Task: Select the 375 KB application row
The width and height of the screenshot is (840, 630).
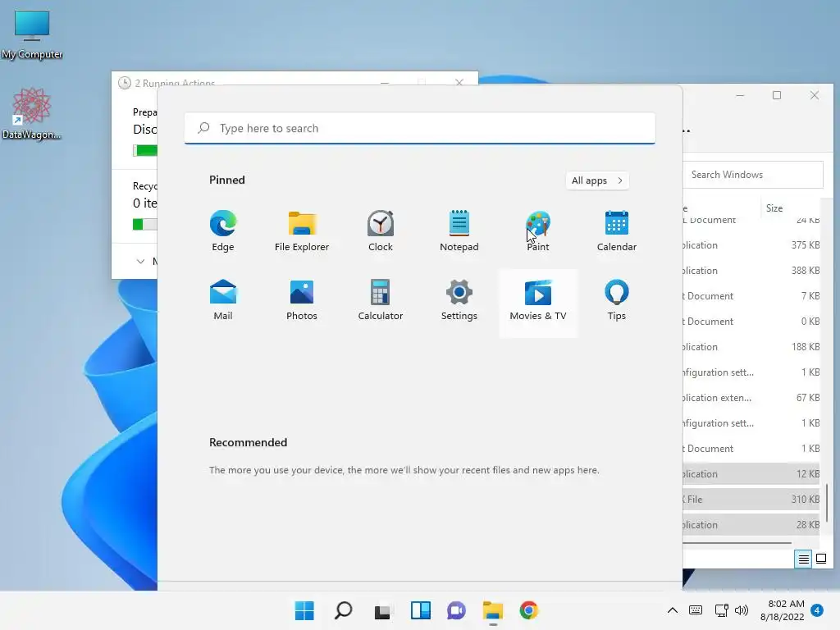Action: pyautogui.click(x=751, y=244)
